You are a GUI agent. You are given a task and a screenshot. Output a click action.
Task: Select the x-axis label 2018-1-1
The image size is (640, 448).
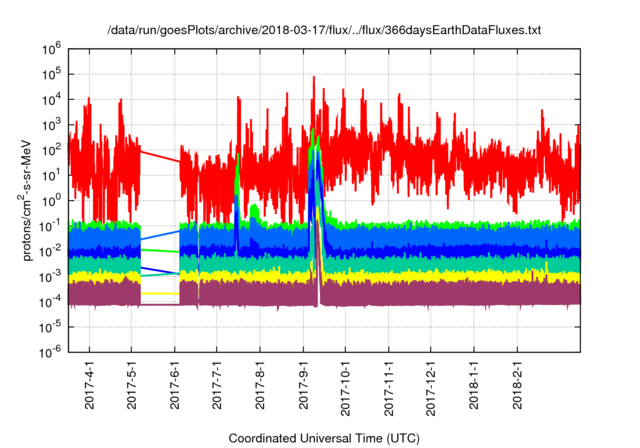coord(474,388)
